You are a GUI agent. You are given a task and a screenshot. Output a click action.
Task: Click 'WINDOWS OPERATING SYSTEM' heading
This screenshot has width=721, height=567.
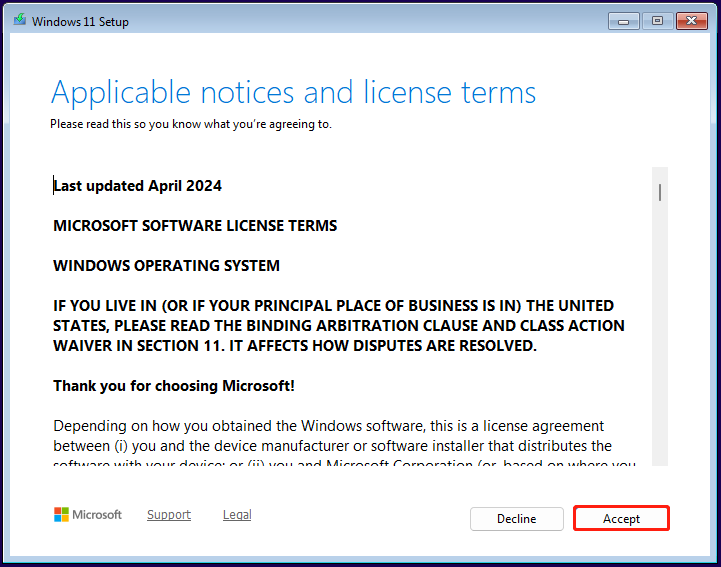coord(166,266)
